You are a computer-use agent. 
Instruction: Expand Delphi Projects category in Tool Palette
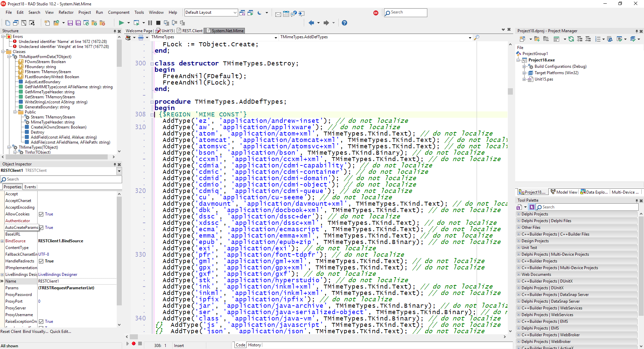[x=519, y=214]
